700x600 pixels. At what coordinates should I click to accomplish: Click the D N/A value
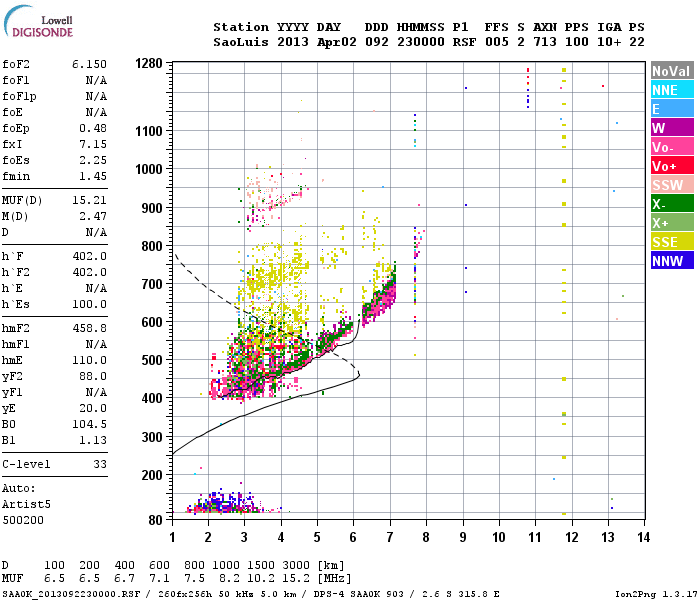pos(96,232)
